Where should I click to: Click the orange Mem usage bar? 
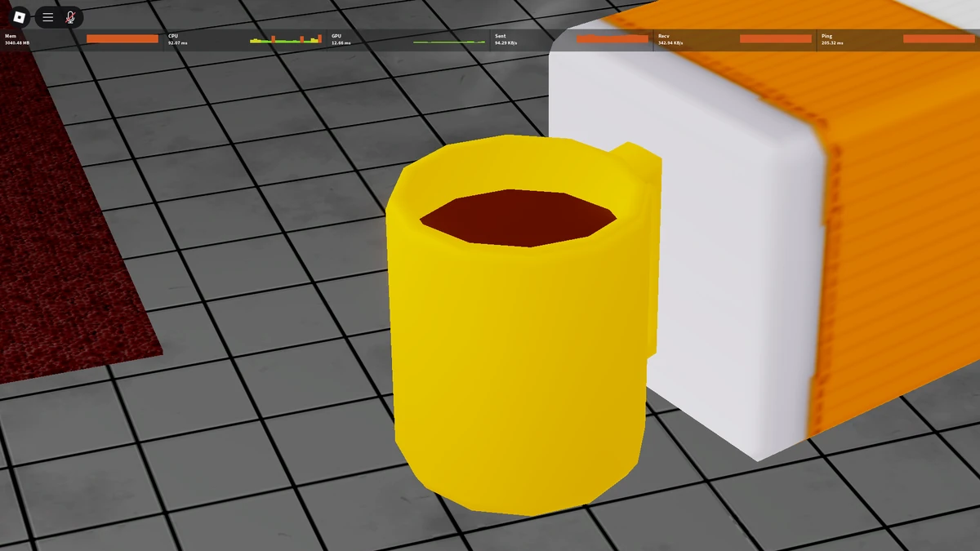pyautogui.click(x=122, y=38)
